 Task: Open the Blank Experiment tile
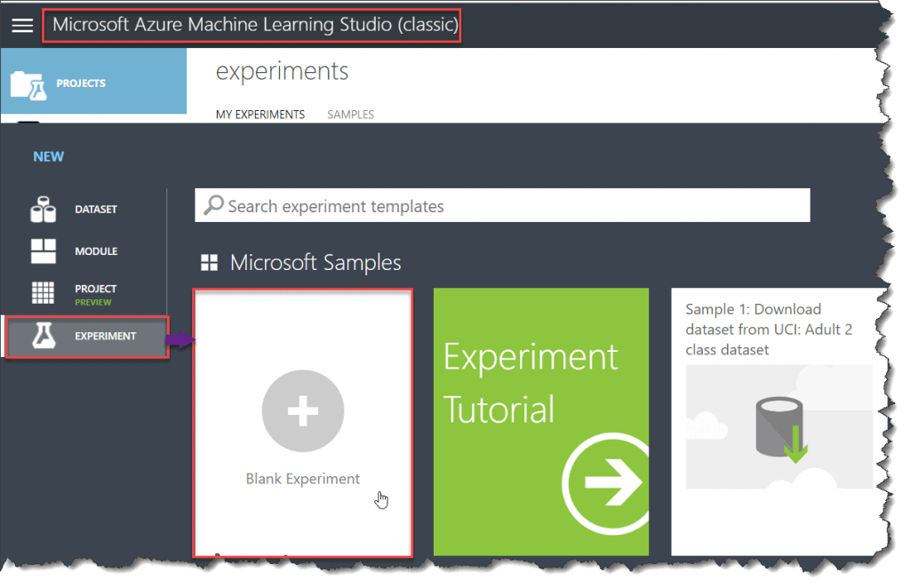[x=303, y=424]
